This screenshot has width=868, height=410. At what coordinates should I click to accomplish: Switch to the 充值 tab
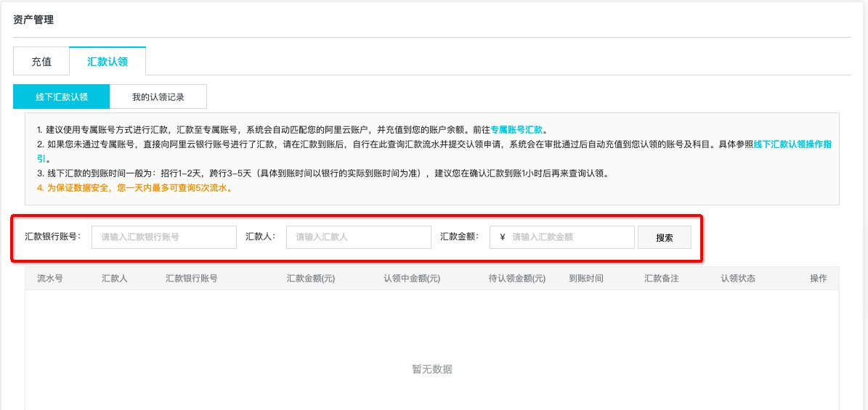41,62
